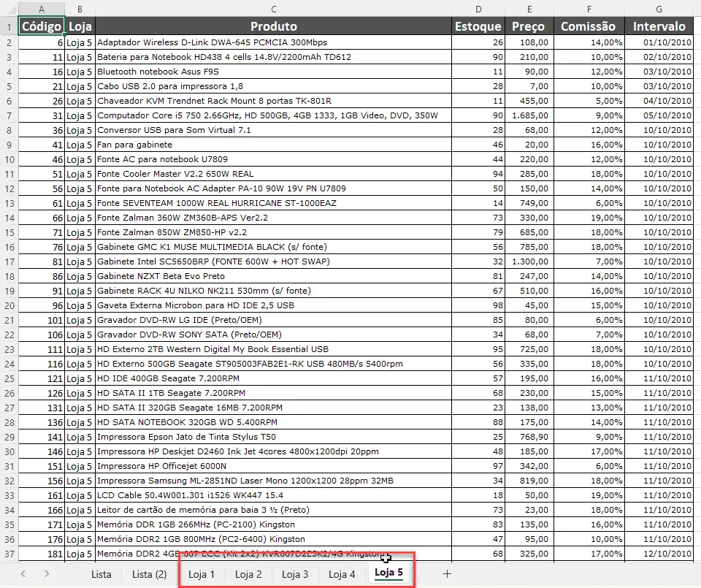Select cell Adaptador Wireless D-Link DWA-645
Image resolution: width=701 pixels, height=588 pixels.
[x=274, y=42]
